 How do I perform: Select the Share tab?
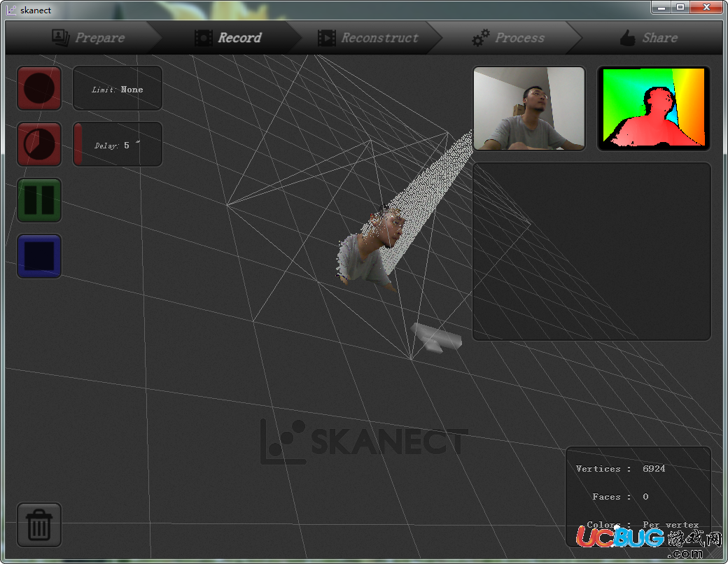[x=649, y=38]
